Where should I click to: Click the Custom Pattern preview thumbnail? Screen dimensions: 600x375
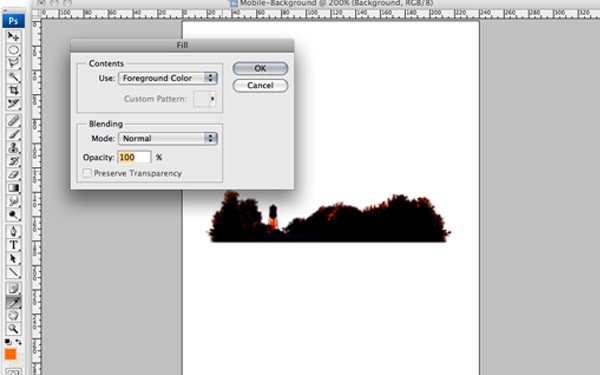click(x=202, y=99)
